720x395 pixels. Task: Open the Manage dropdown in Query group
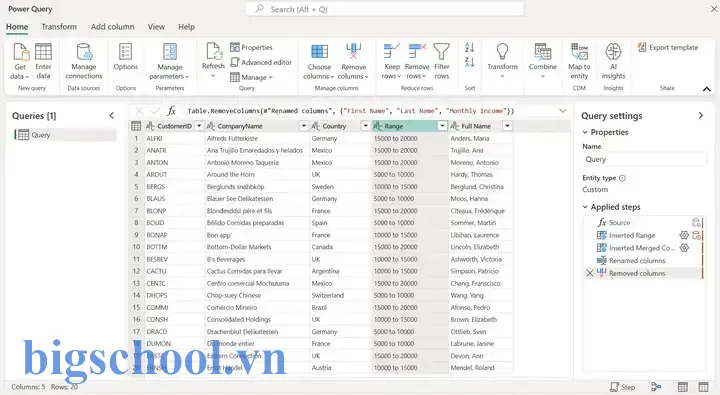coord(251,77)
